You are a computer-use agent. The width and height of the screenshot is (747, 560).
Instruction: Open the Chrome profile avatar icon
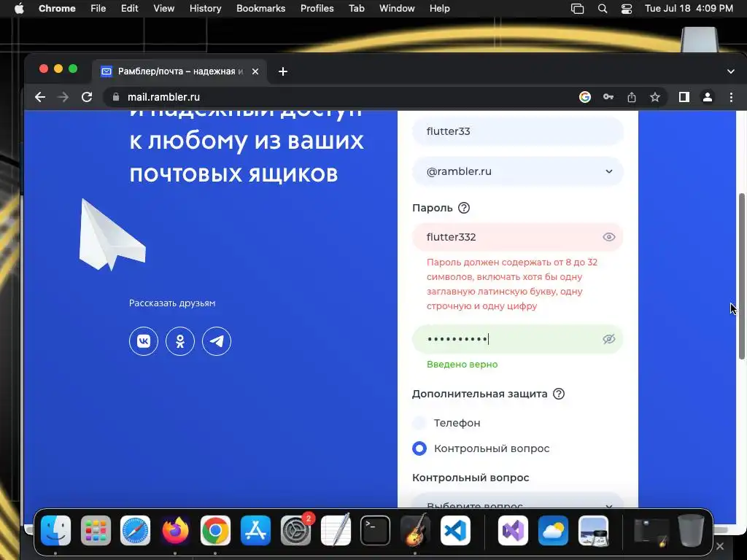click(708, 97)
